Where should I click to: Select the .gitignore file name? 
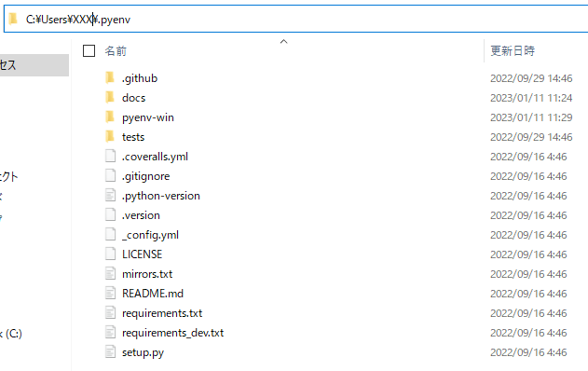[x=145, y=176]
